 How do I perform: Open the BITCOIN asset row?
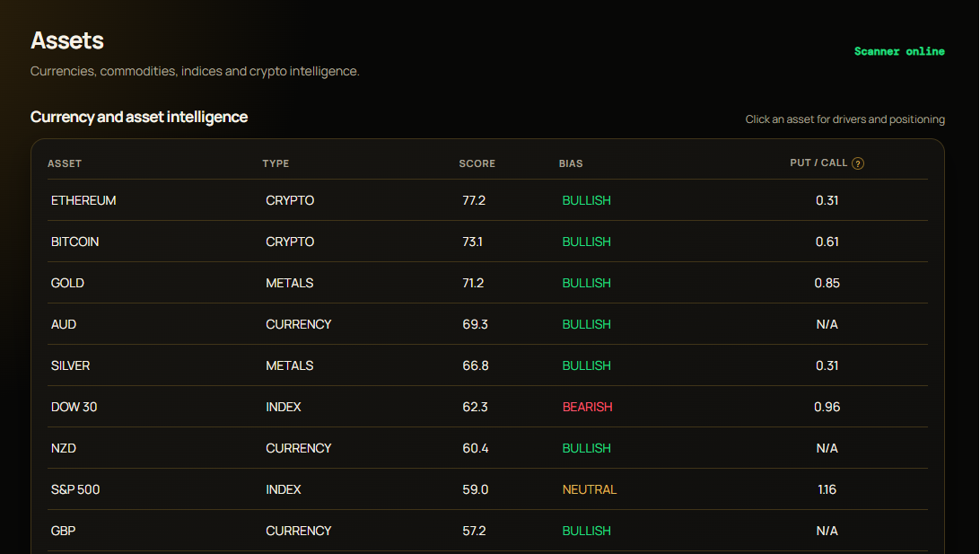tap(487, 242)
